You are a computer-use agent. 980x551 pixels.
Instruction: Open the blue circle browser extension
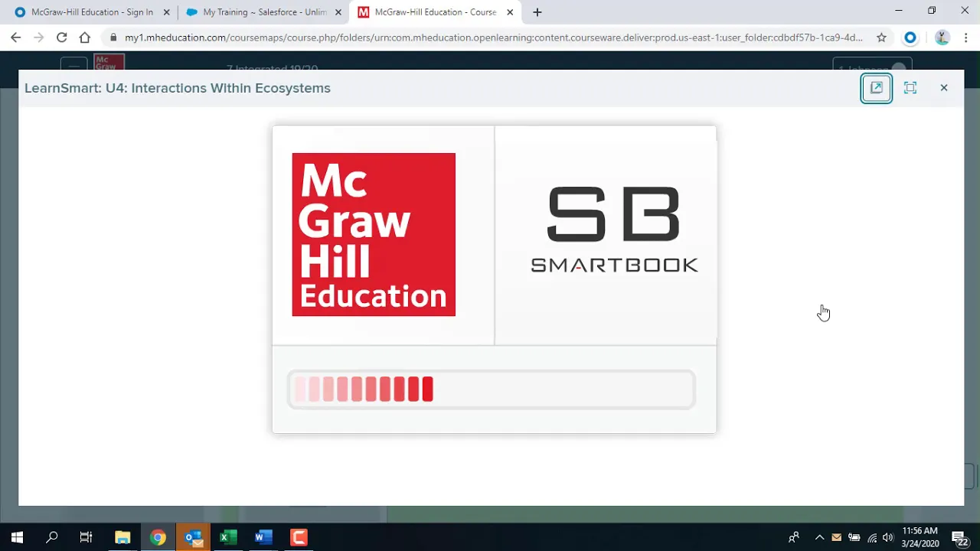click(910, 37)
